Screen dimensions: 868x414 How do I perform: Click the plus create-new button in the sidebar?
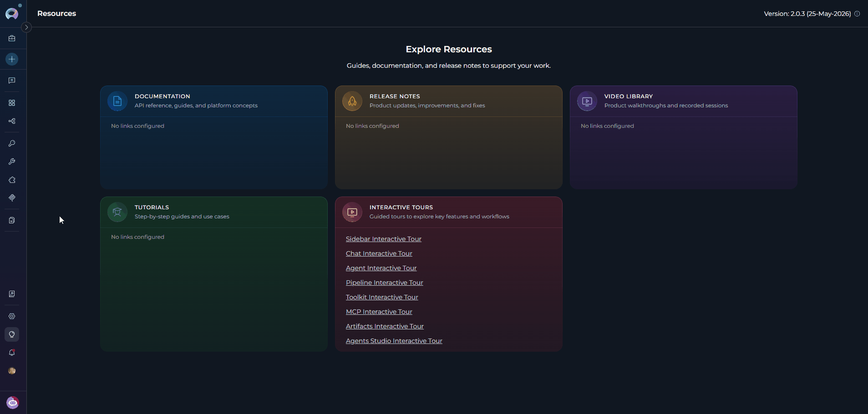tap(12, 59)
